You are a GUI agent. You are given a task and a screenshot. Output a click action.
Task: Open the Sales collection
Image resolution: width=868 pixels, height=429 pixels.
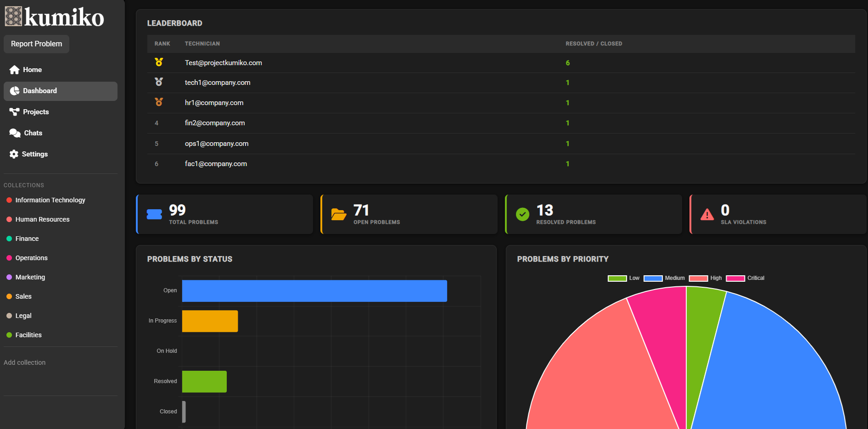point(23,296)
